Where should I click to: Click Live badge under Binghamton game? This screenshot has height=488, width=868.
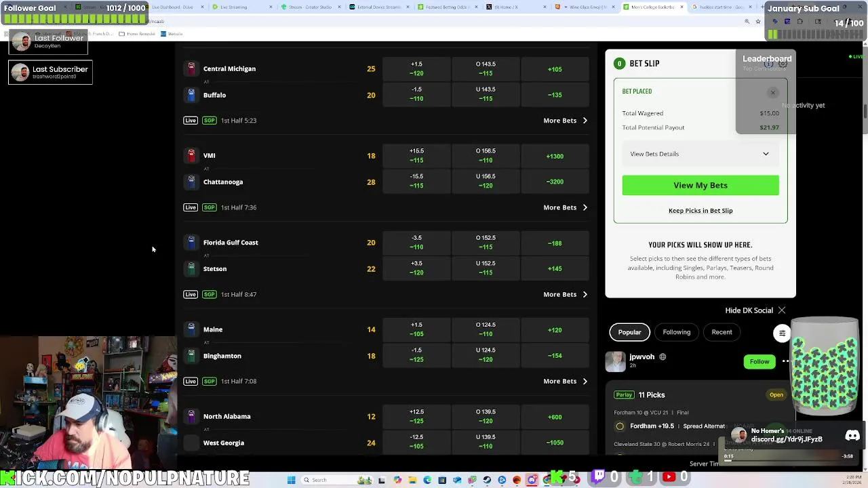point(191,381)
